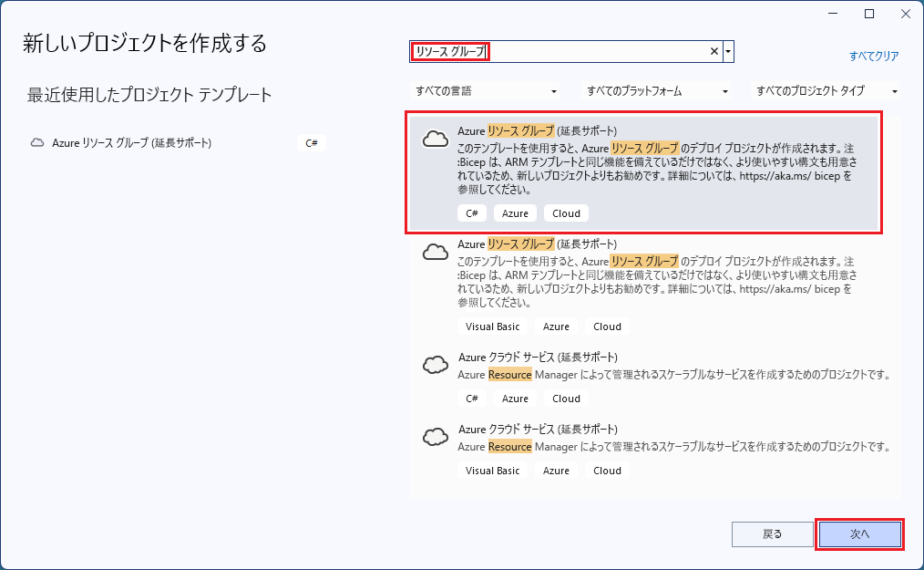
Task: Click Cloud tag in second リソース グループ result
Action: (608, 326)
